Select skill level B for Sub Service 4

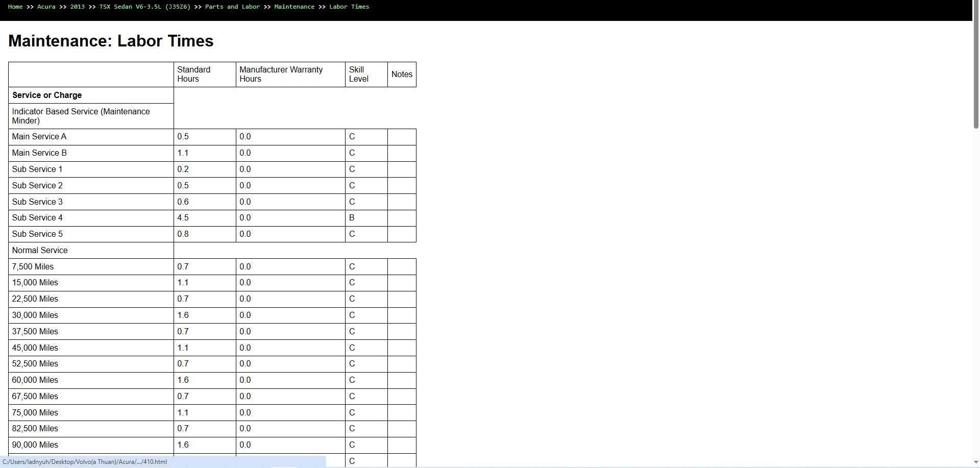click(352, 218)
